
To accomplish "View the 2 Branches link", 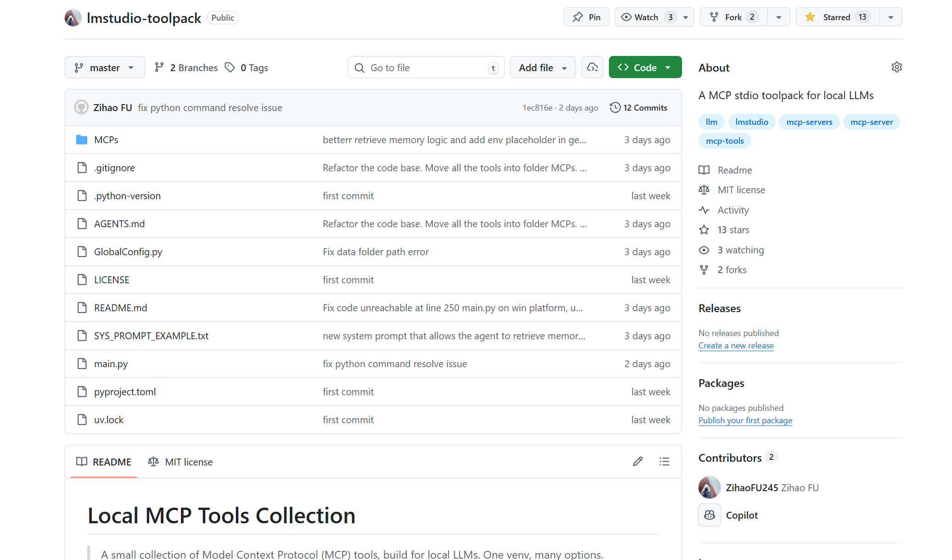I will (x=186, y=67).
